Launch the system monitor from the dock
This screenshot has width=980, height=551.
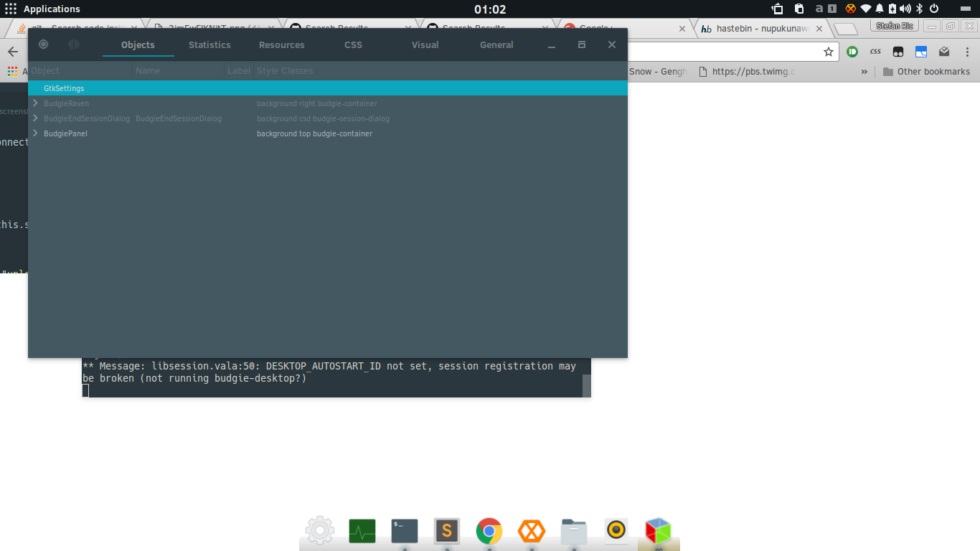[x=362, y=531]
